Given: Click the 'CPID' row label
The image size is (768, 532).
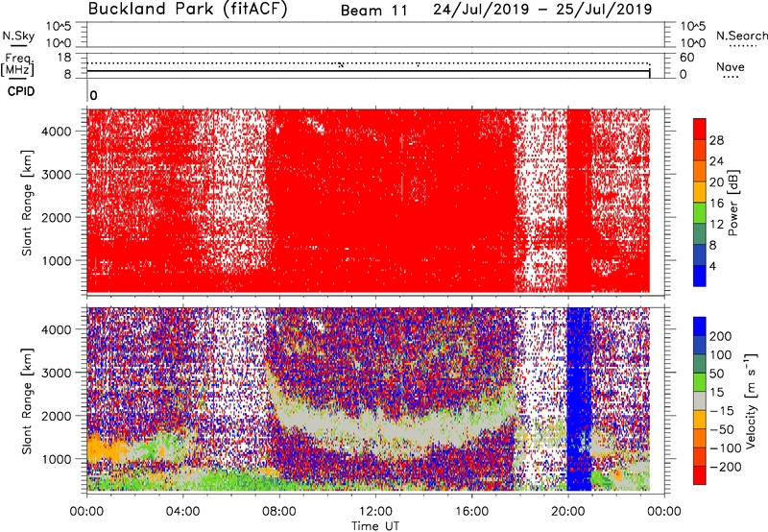Looking at the screenshot, I should [21, 91].
